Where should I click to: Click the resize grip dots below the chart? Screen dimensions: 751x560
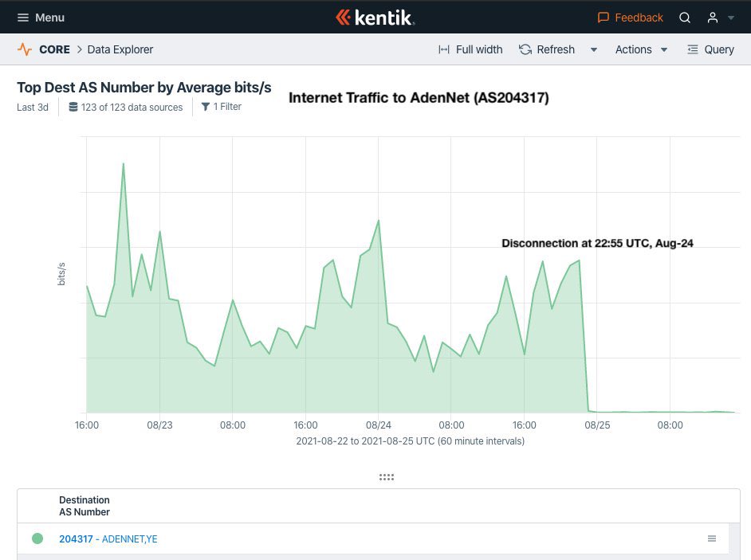(387, 477)
